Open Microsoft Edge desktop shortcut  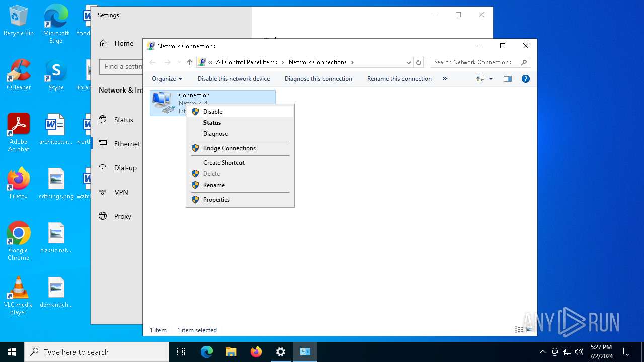pyautogui.click(x=56, y=24)
